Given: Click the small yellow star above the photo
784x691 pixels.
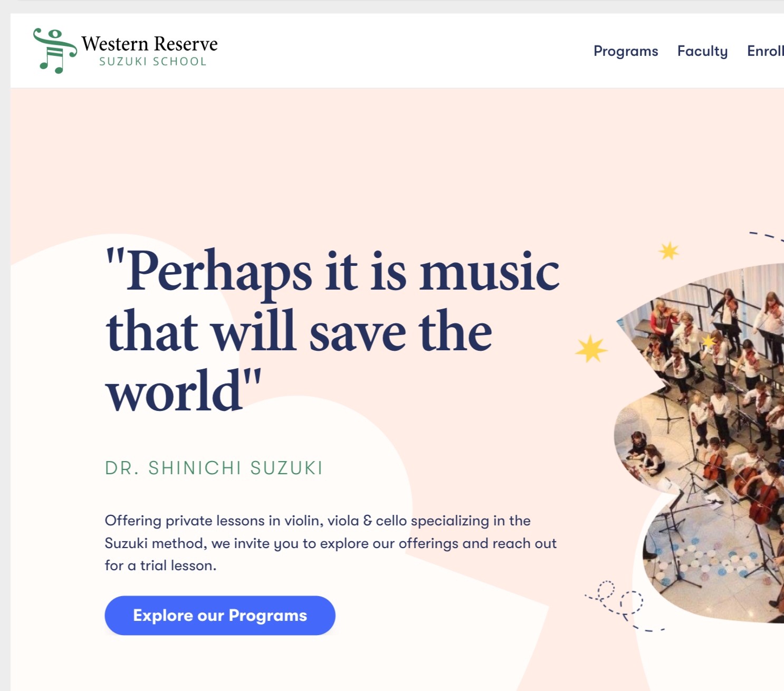Looking at the screenshot, I should (x=669, y=251).
